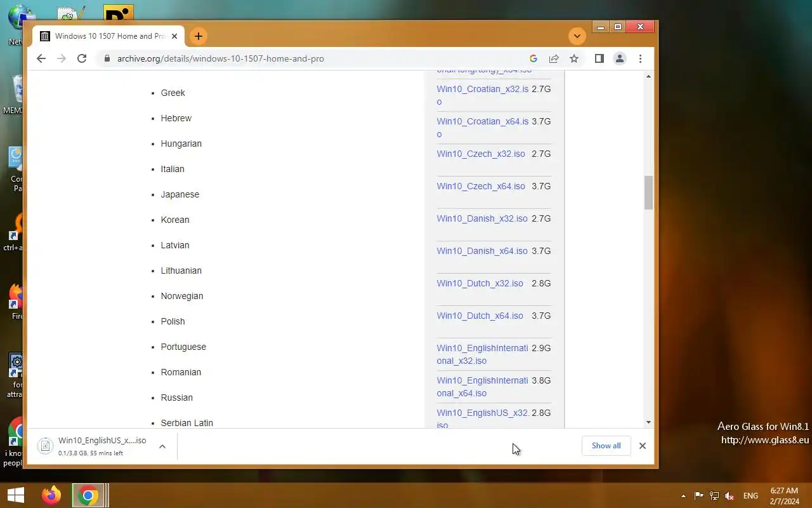Image resolution: width=812 pixels, height=508 pixels.
Task: Download Win10_Croatian_x64.iso
Action: 483,128
